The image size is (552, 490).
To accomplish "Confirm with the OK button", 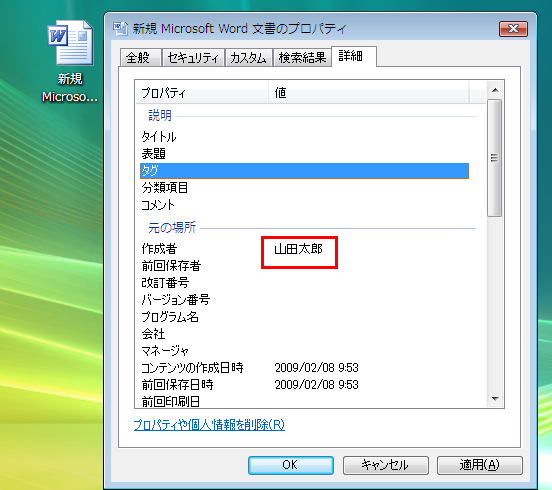I will point(291,465).
